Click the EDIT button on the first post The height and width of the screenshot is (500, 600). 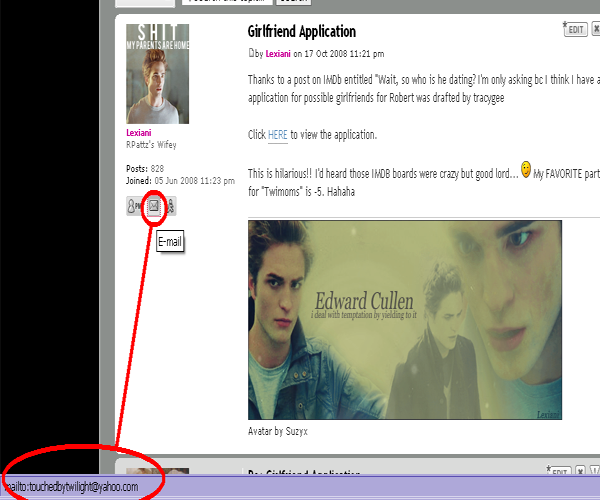(x=576, y=29)
